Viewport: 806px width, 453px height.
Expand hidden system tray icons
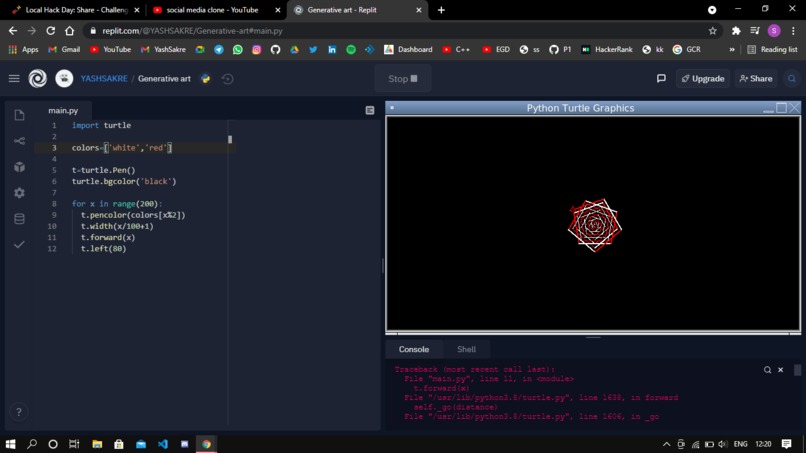pos(666,444)
